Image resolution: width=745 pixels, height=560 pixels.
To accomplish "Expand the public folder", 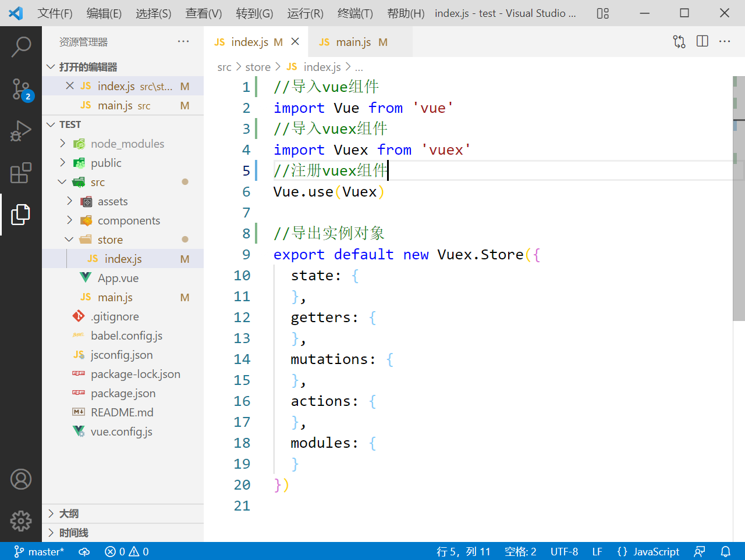I will click(123, 163).
